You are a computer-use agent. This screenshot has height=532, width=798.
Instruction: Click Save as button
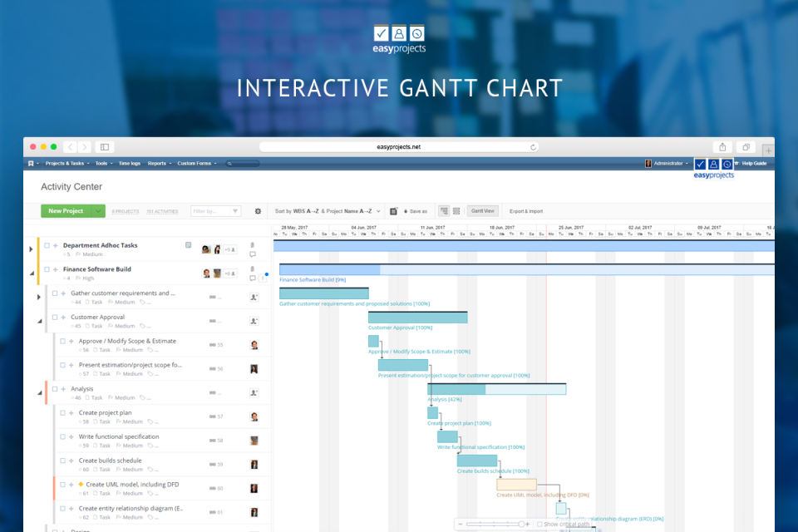coord(416,211)
